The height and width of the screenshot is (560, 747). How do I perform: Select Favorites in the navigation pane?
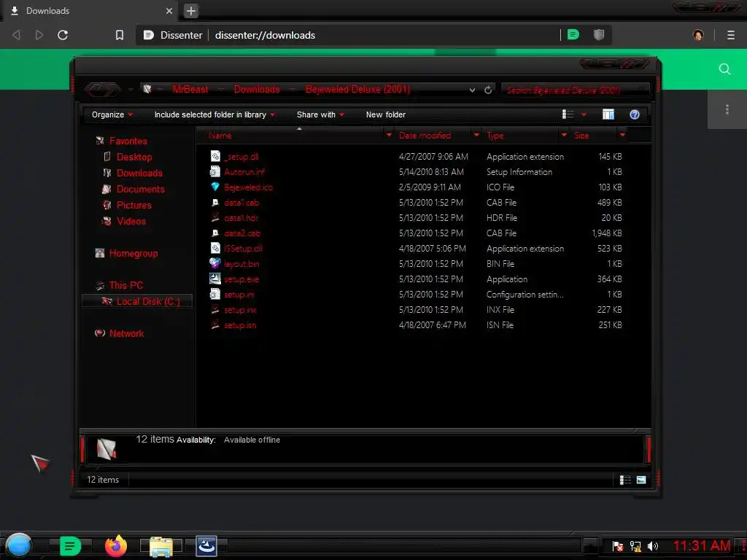point(128,141)
